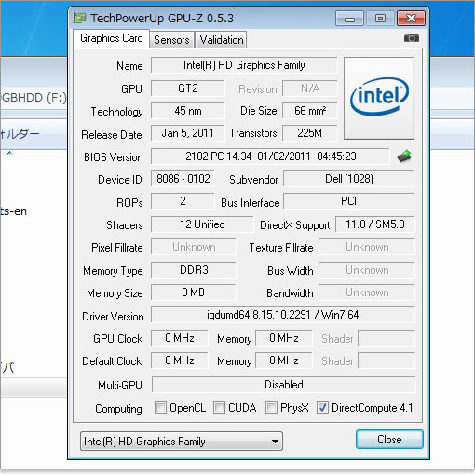475x476 pixels.
Task: Click the Release Date field Jan 5, 2011
Action: pyautogui.click(x=188, y=133)
